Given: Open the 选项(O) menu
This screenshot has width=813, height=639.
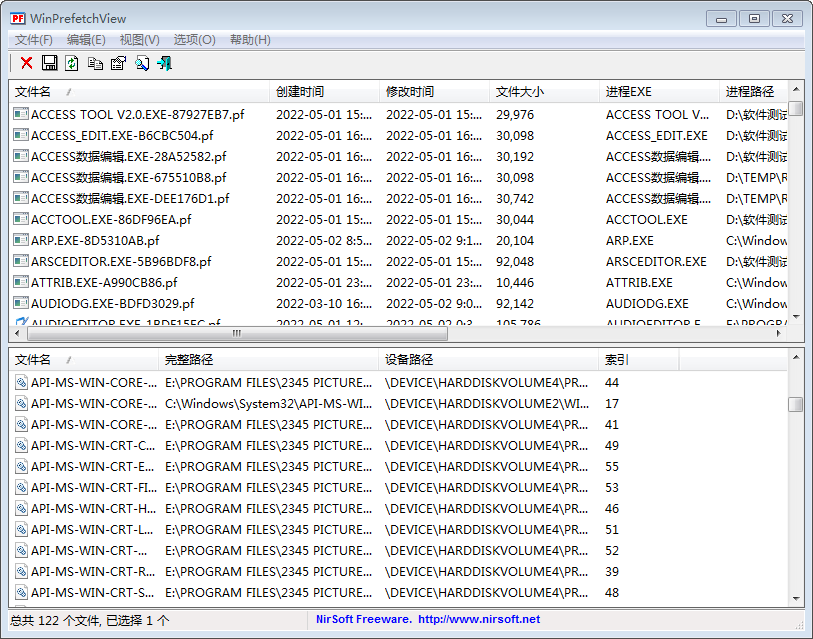Looking at the screenshot, I should click(194, 40).
